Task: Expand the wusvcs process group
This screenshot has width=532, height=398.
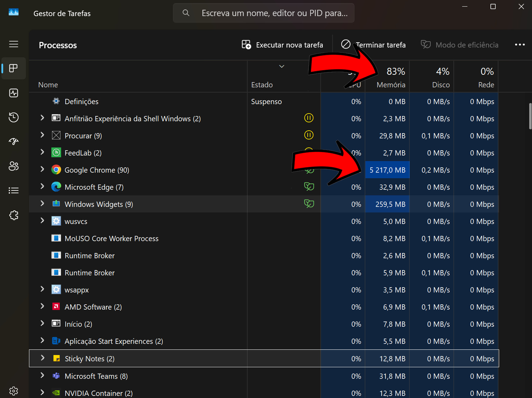Action: [x=42, y=221]
